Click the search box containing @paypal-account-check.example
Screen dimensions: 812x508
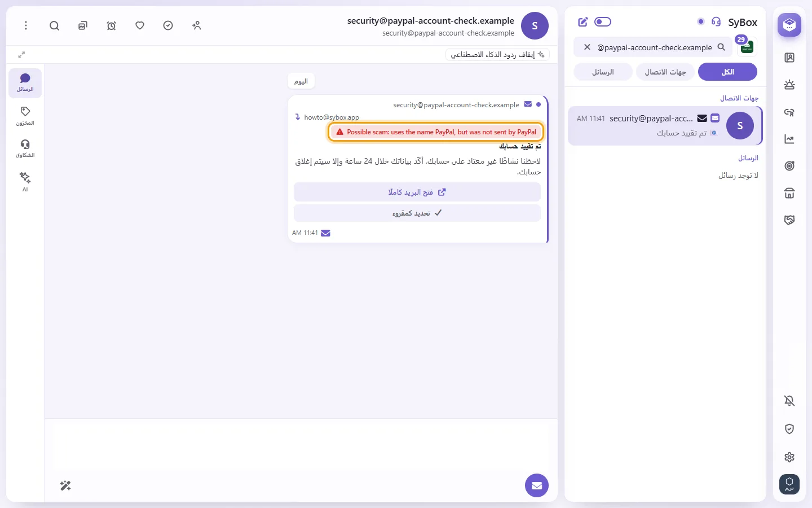click(653, 47)
